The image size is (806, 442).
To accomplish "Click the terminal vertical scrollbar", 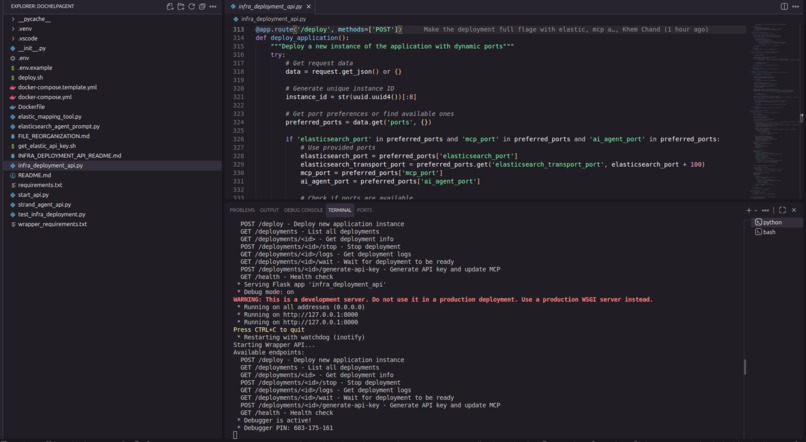I will 745,366.
